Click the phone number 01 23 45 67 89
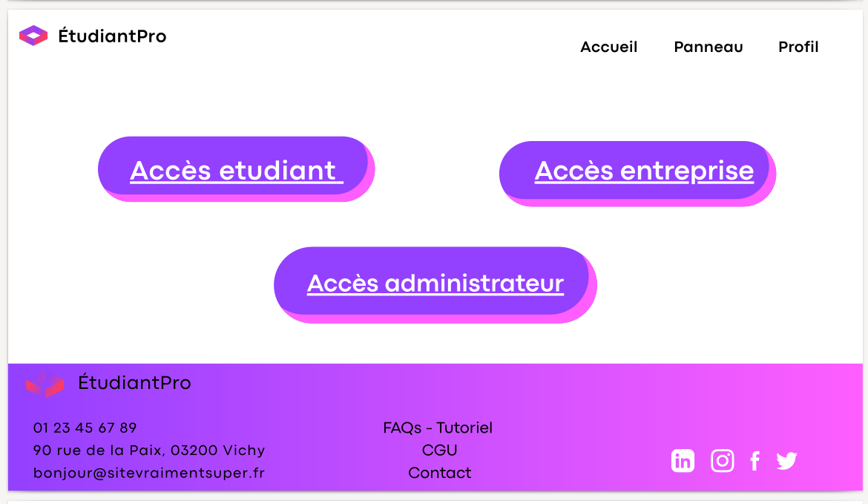 pos(85,428)
